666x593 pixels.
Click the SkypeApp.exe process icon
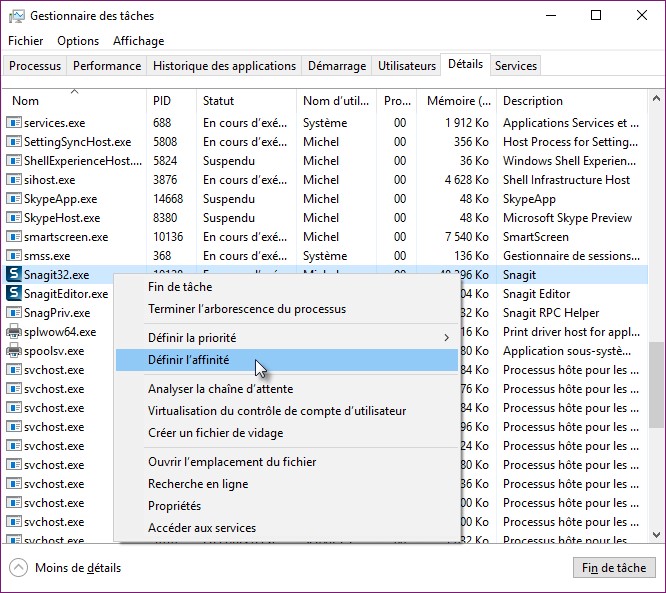(x=14, y=199)
